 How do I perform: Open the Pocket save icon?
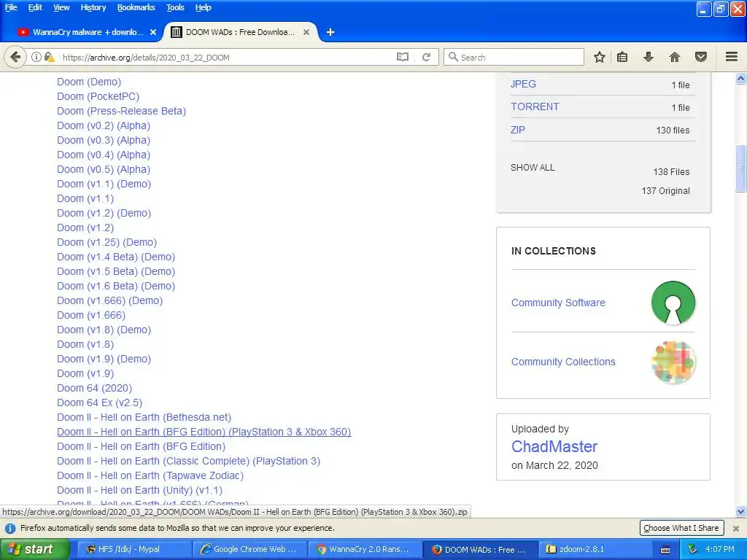[x=701, y=57]
